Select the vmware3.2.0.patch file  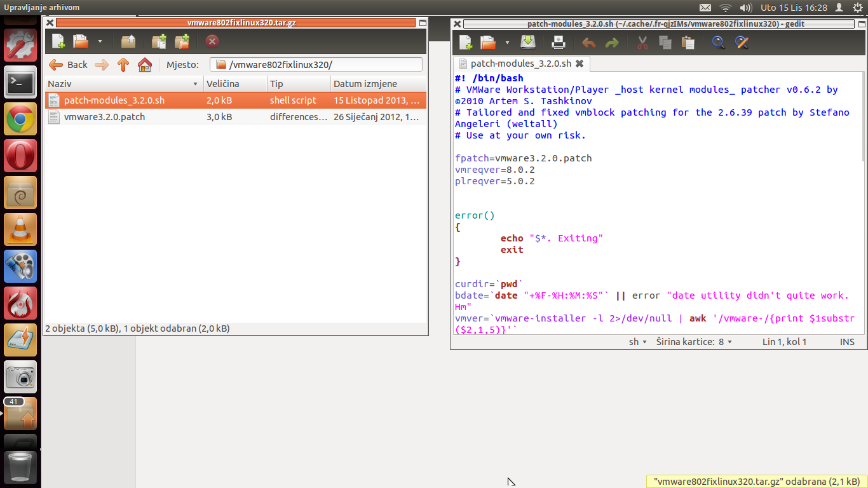tap(104, 117)
